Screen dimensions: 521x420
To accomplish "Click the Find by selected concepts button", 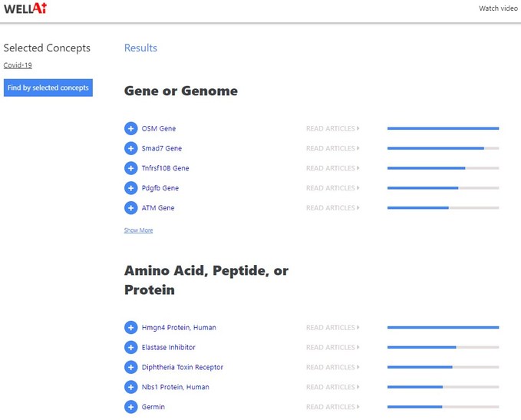I will [x=48, y=88].
